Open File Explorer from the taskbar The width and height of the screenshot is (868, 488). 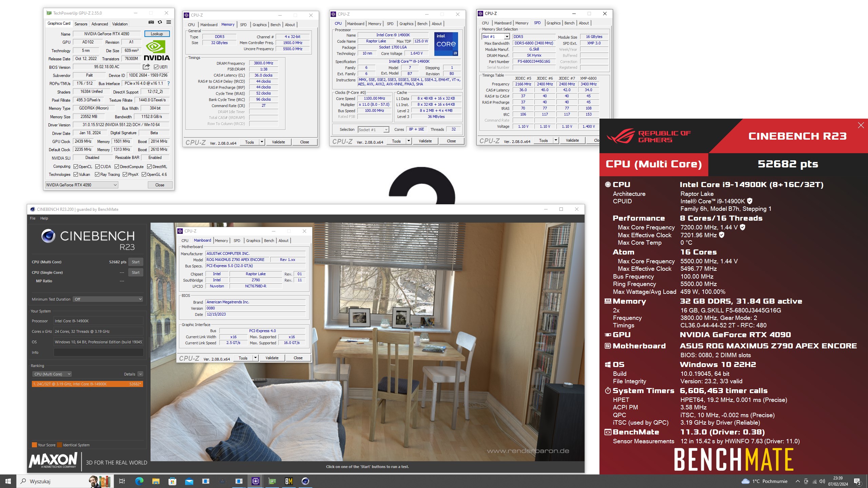click(x=156, y=481)
